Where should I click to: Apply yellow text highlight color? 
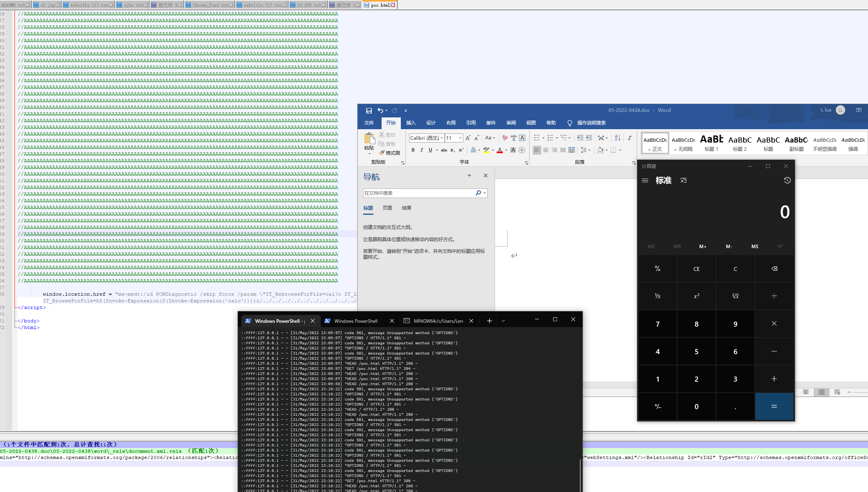(486, 150)
